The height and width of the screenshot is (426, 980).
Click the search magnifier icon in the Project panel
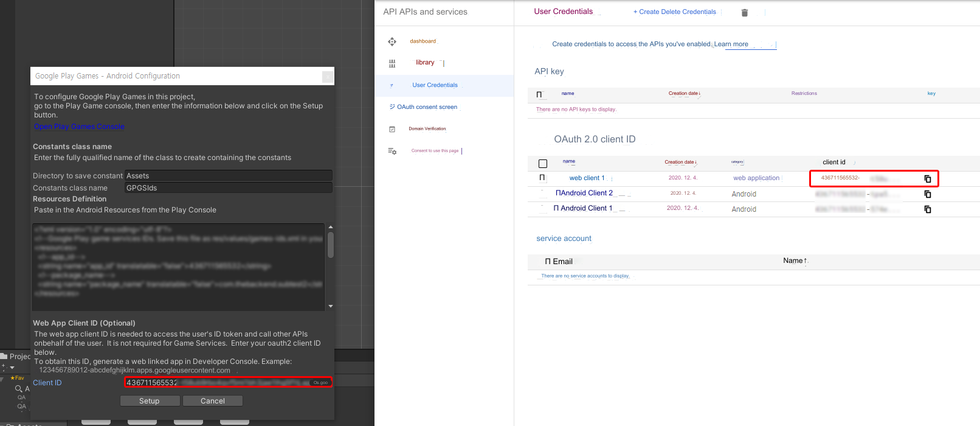[x=19, y=388]
